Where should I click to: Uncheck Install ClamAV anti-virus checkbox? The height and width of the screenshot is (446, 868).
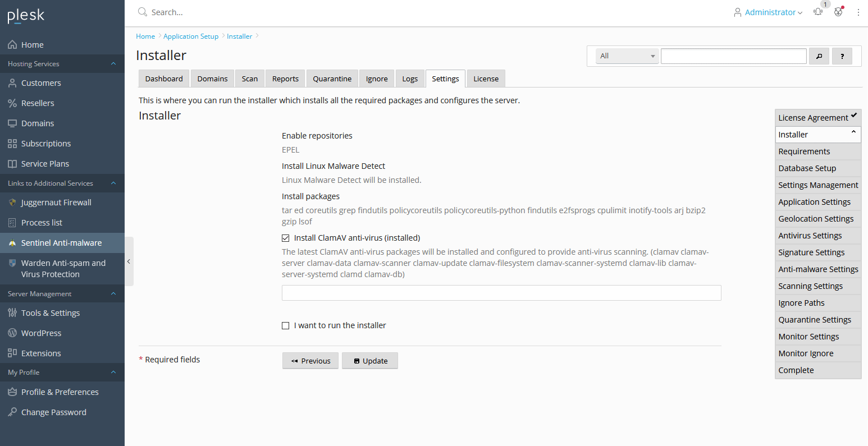pos(285,238)
